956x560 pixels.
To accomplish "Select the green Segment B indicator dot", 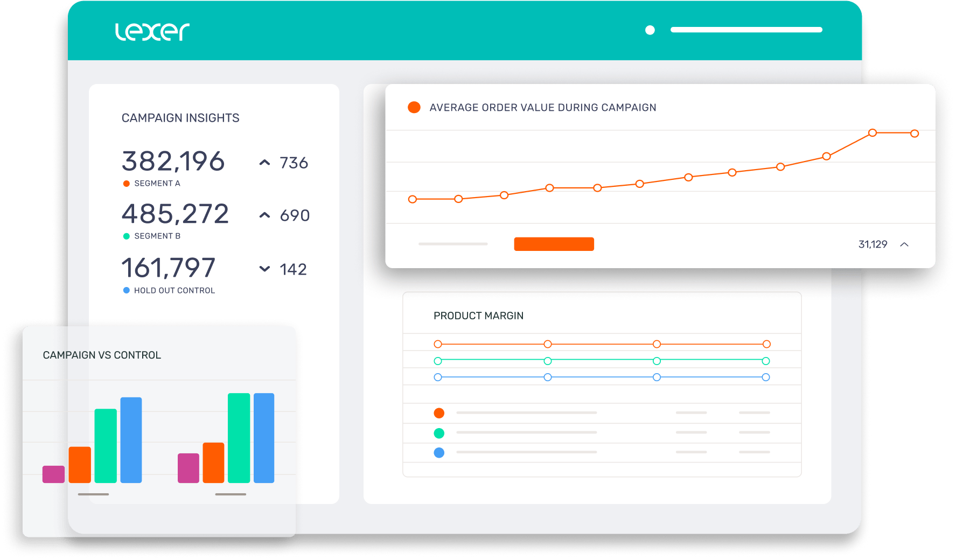I will pos(126,236).
